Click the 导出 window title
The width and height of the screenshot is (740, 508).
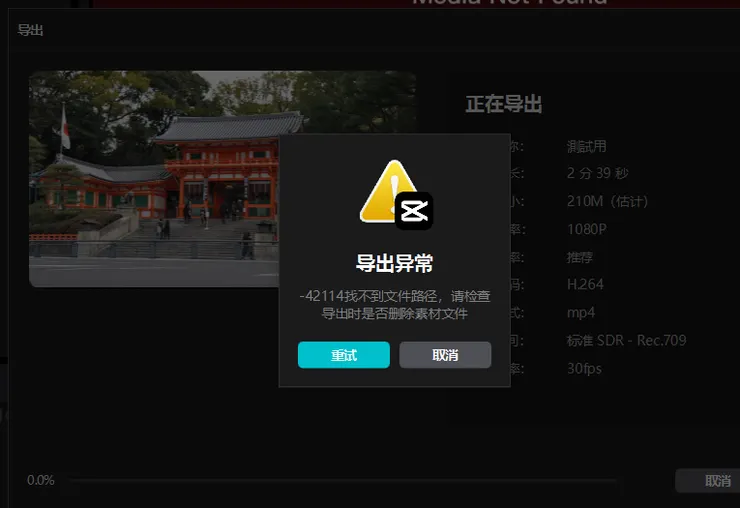(x=30, y=30)
